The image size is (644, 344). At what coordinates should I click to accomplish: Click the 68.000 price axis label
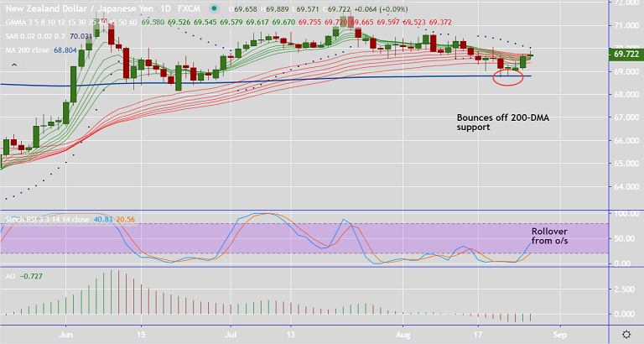click(x=626, y=95)
